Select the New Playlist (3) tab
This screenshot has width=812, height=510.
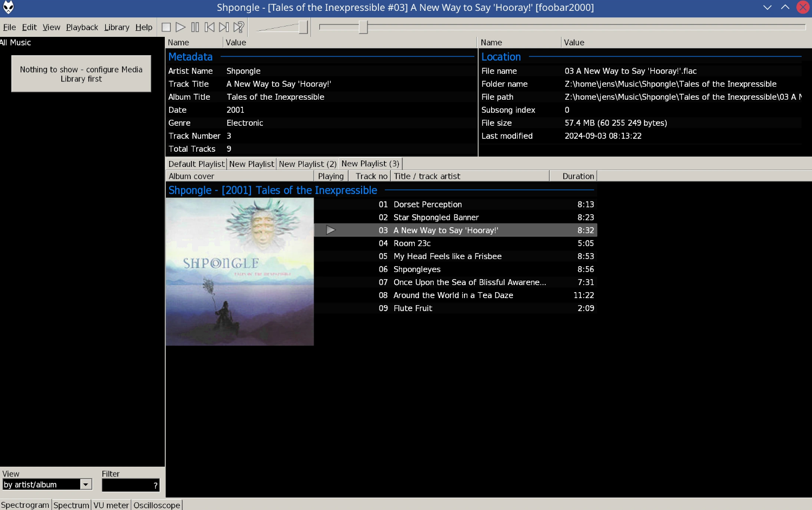point(370,163)
